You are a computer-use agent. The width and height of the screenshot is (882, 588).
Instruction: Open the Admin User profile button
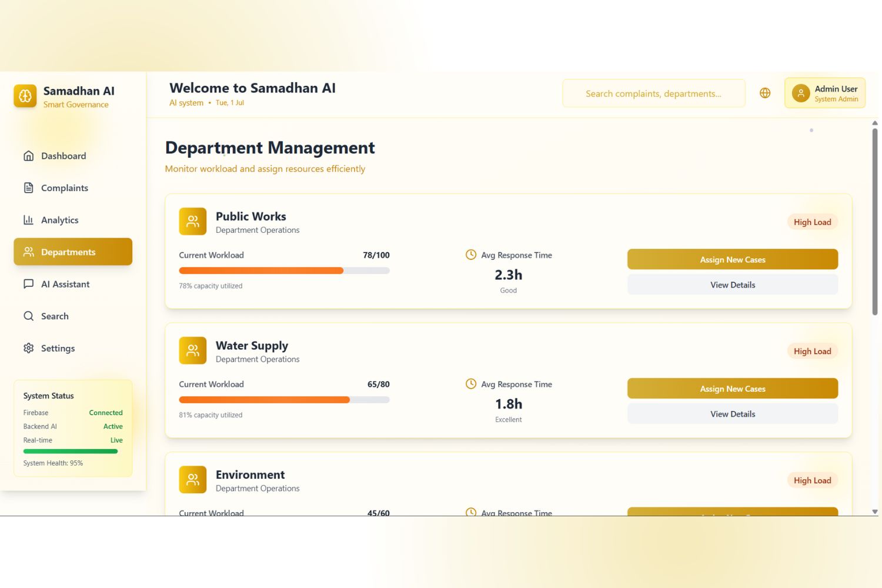coord(825,93)
